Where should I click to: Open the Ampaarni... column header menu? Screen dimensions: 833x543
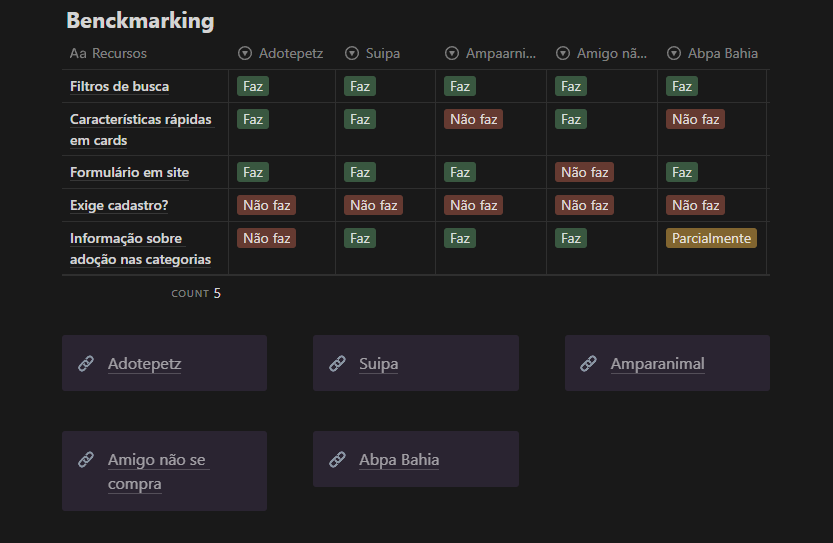click(x=491, y=53)
